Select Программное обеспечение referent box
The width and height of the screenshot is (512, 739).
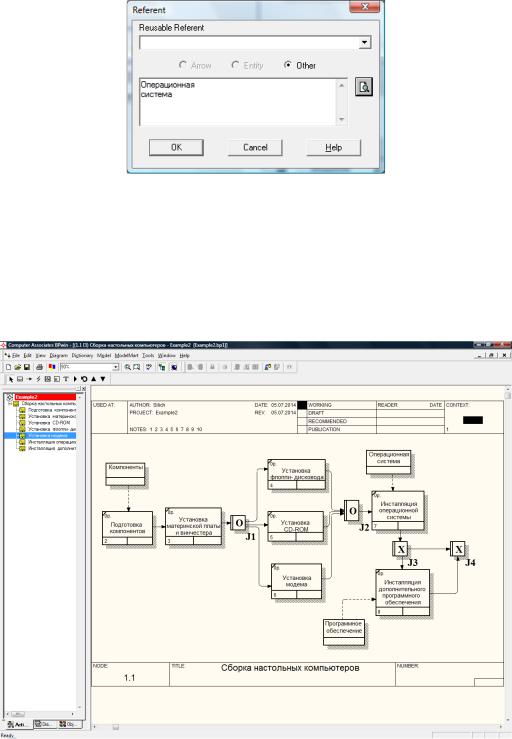pyautogui.click(x=344, y=632)
